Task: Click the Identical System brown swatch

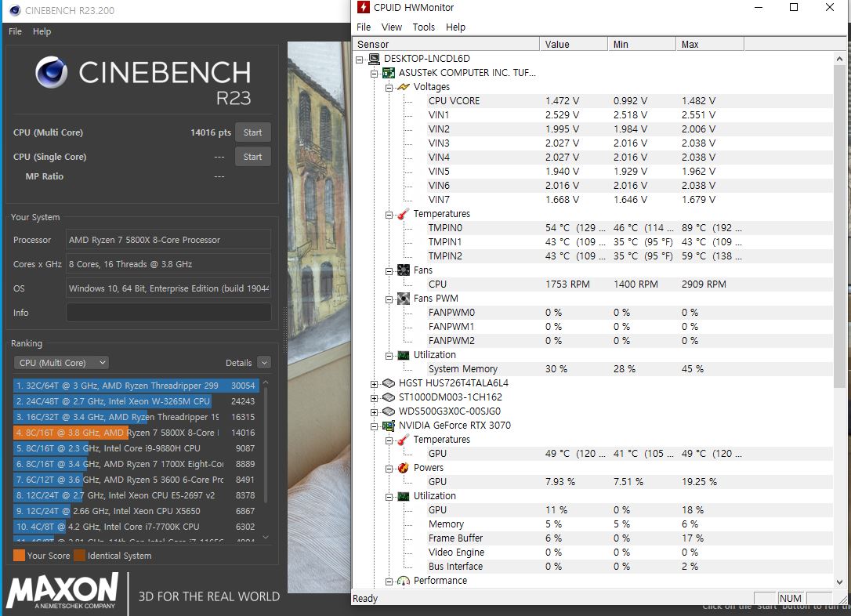Action: (x=79, y=556)
